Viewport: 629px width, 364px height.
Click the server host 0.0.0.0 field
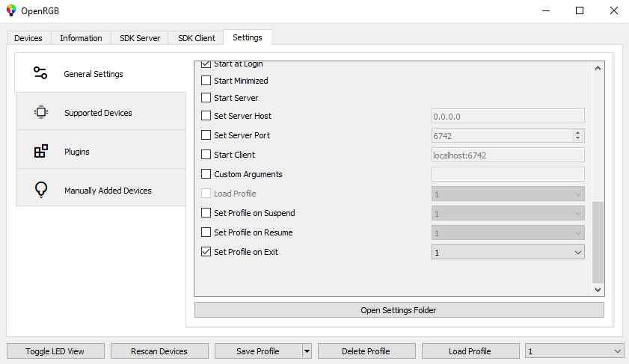508,117
